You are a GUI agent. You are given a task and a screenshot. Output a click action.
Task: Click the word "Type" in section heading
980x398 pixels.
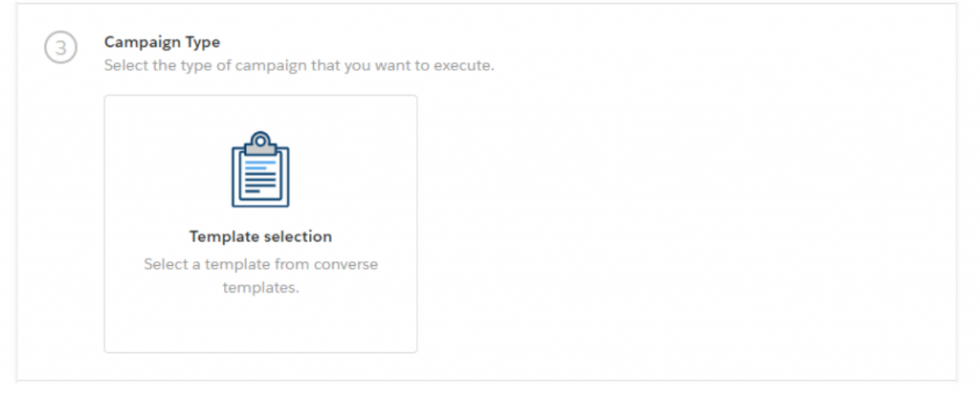pos(203,42)
